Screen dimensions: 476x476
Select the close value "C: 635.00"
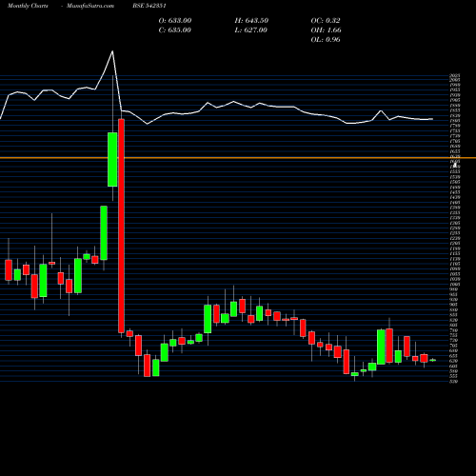[x=175, y=30]
